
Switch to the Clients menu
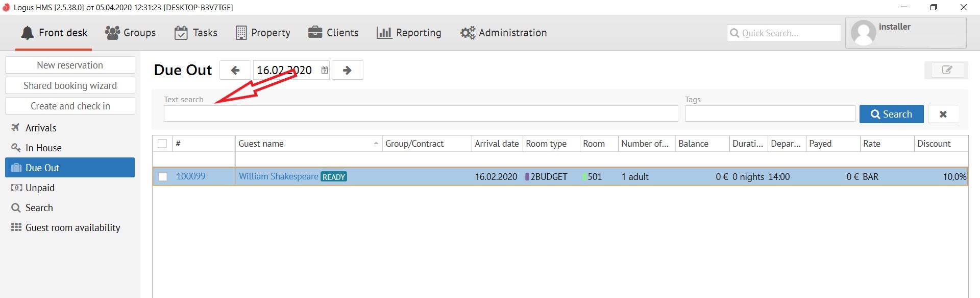[x=333, y=33]
